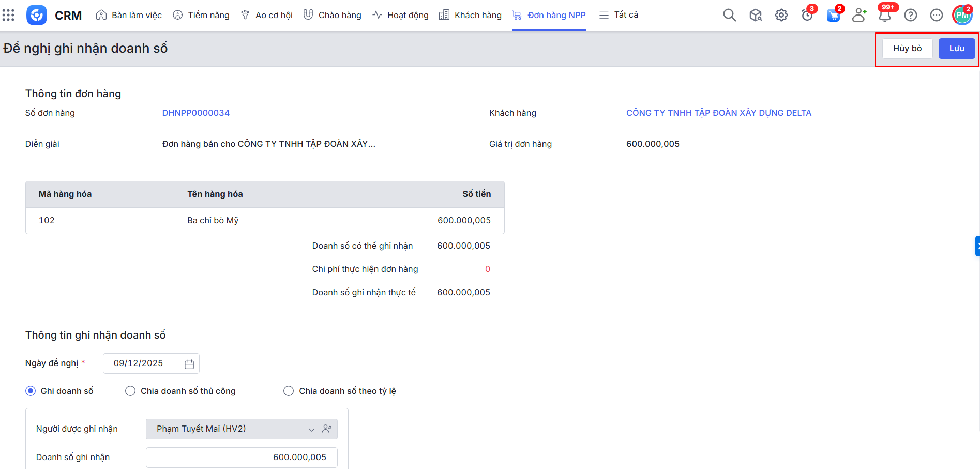Open the Tất cả menu
The height and width of the screenshot is (472, 980).
[619, 15]
